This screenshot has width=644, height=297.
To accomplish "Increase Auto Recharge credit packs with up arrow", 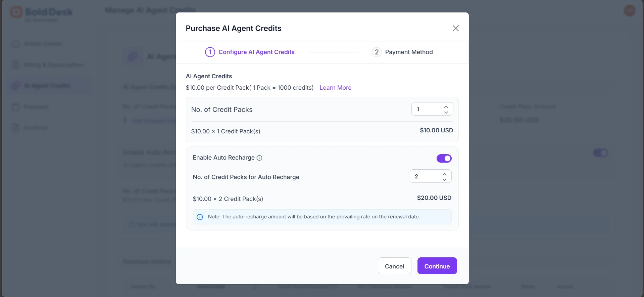I will 444,174.
